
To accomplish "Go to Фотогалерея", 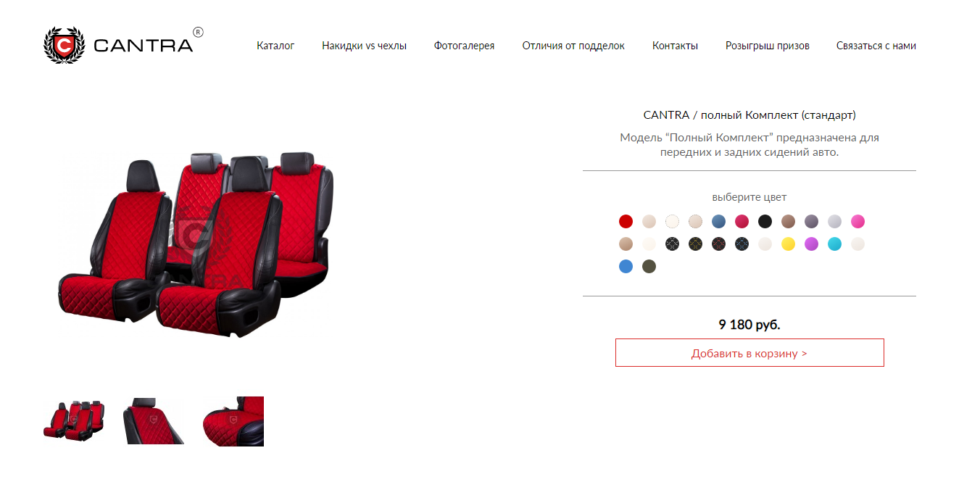I will pos(464,46).
